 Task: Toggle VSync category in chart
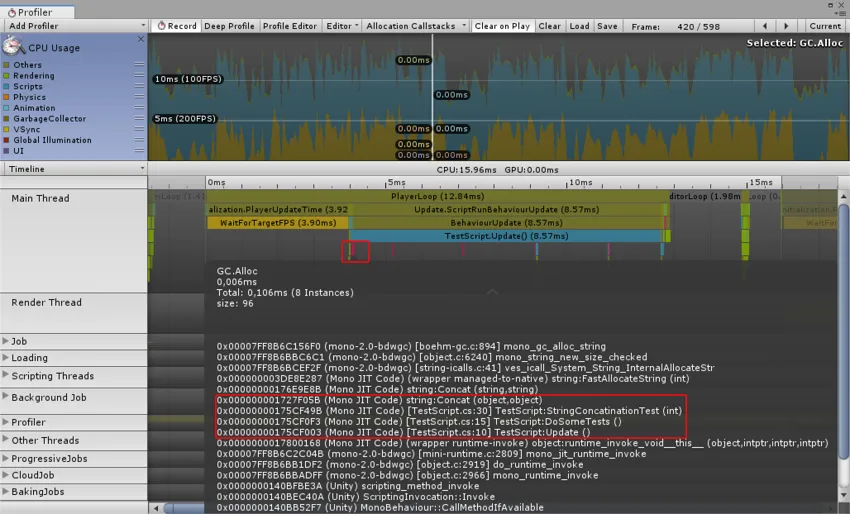click(x=7, y=129)
